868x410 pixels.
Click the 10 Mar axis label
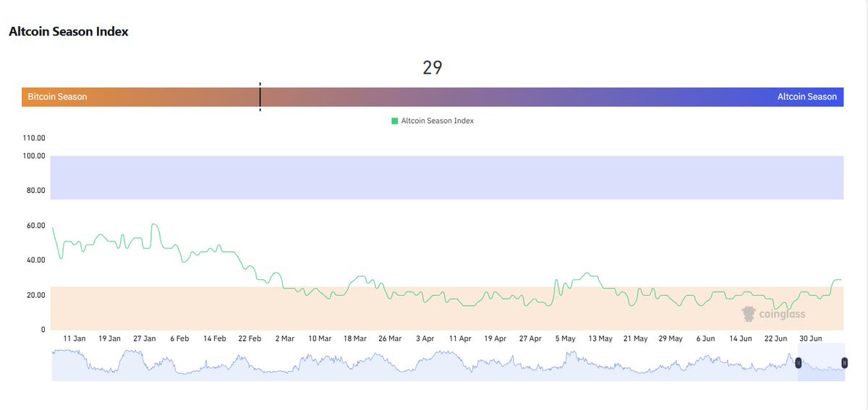tap(320, 338)
